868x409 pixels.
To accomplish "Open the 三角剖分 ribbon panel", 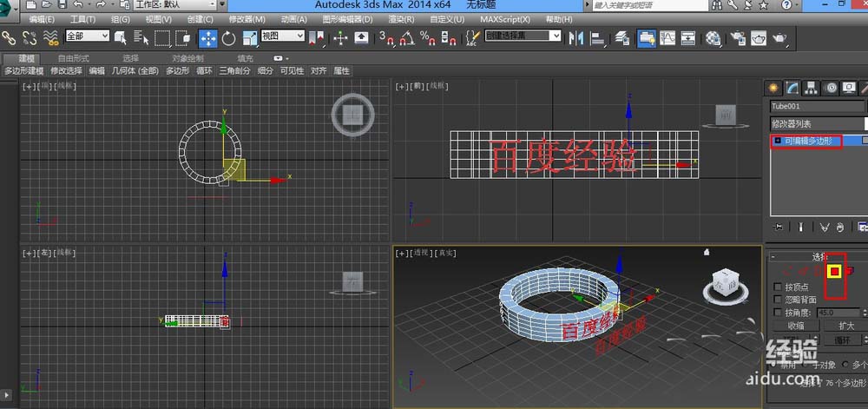I will tap(234, 71).
